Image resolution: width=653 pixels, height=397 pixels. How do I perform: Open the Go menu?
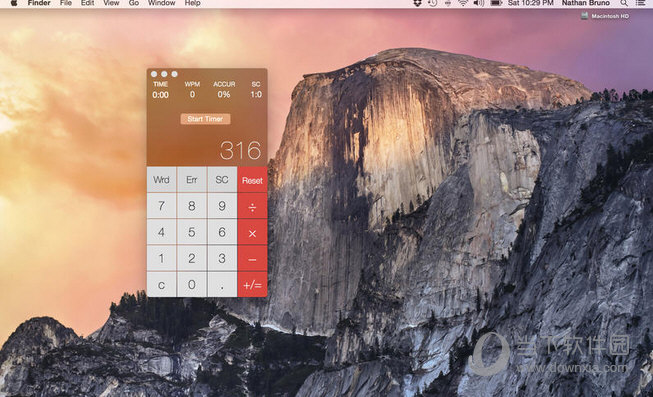click(x=134, y=3)
